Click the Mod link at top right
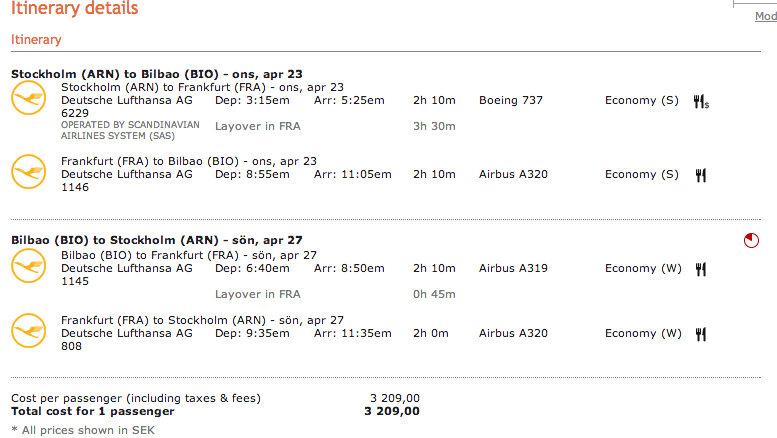Viewport: 777px width, 438px height. (765, 17)
